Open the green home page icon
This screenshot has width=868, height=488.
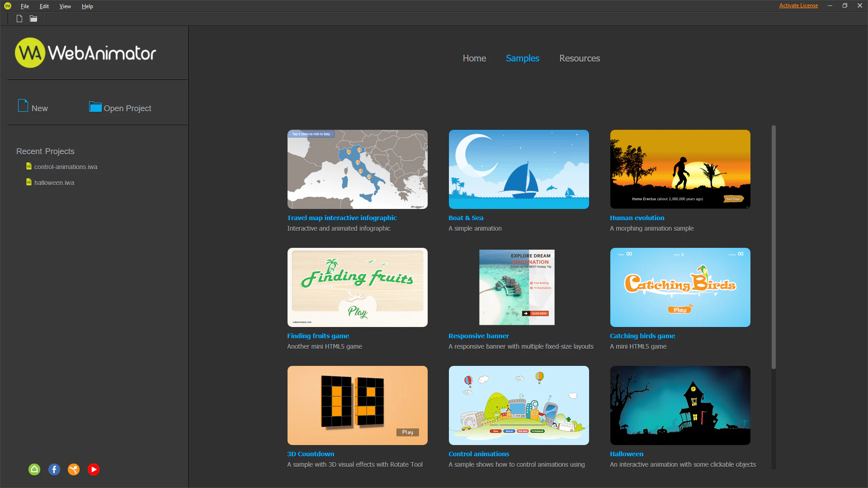click(34, 469)
